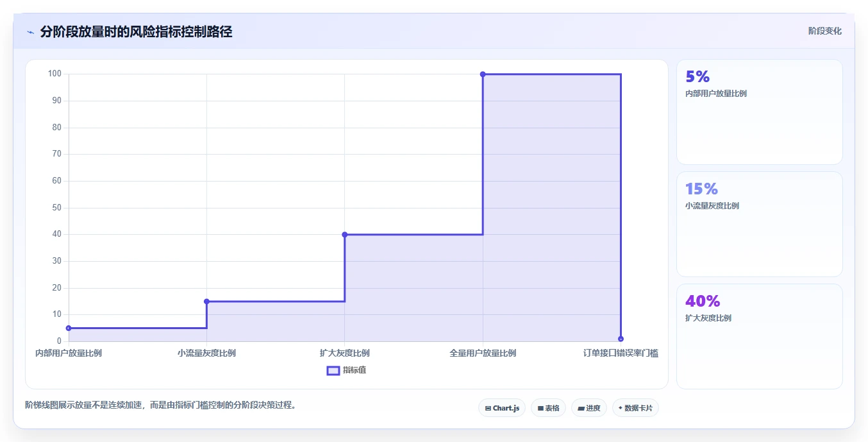Click the 40% value in third card
Image resolution: width=868 pixels, height=442 pixels.
coord(703,302)
